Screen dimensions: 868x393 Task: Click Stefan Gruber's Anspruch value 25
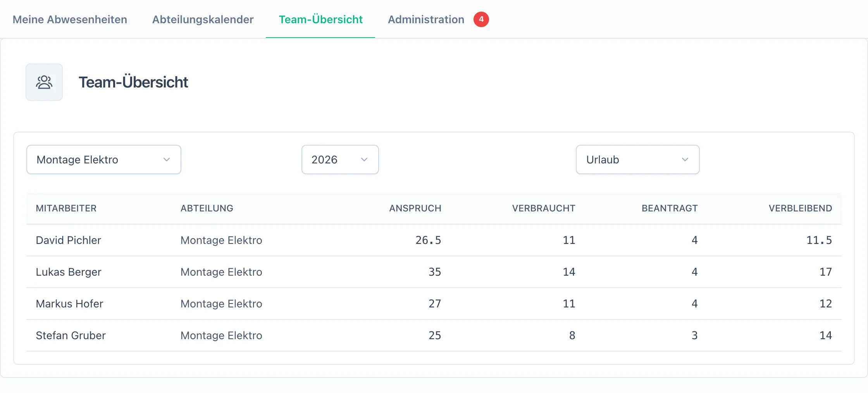(x=435, y=336)
